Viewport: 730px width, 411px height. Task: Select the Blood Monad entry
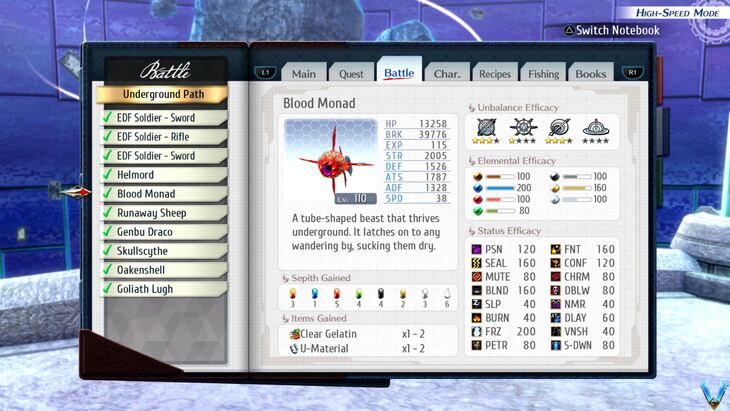pos(164,194)
